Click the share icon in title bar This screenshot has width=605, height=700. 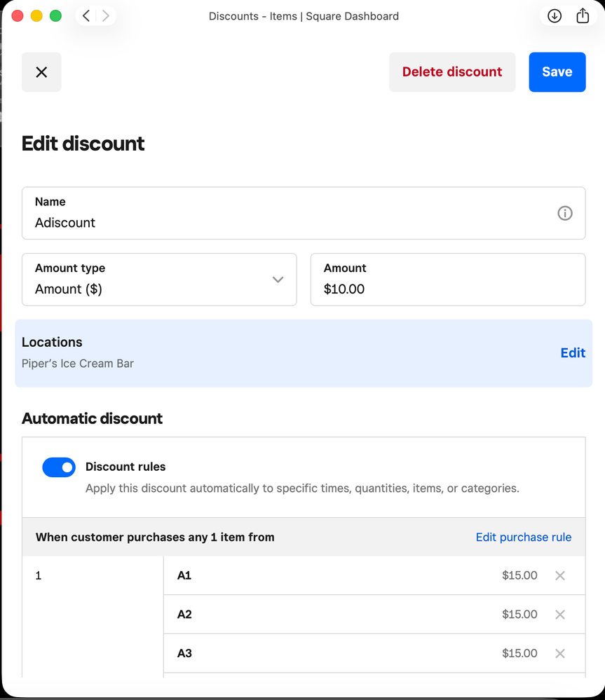[x=583, y=16]
